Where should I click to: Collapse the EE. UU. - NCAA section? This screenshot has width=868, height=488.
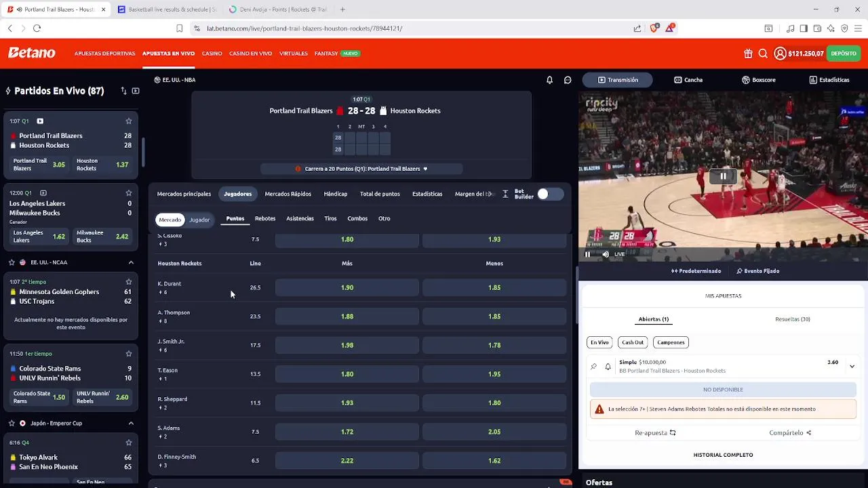[131, 262]
